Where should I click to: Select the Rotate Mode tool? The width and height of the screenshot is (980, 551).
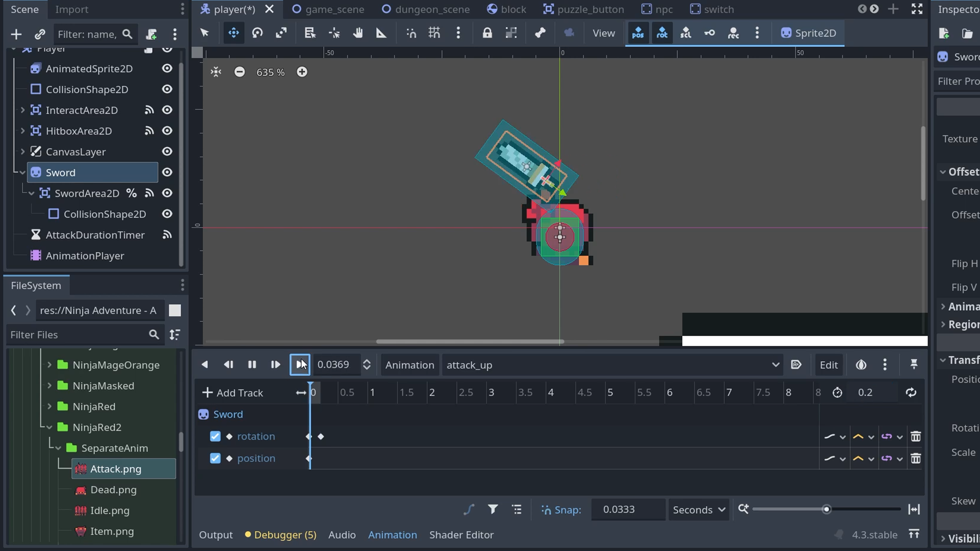tap(258, 33)
